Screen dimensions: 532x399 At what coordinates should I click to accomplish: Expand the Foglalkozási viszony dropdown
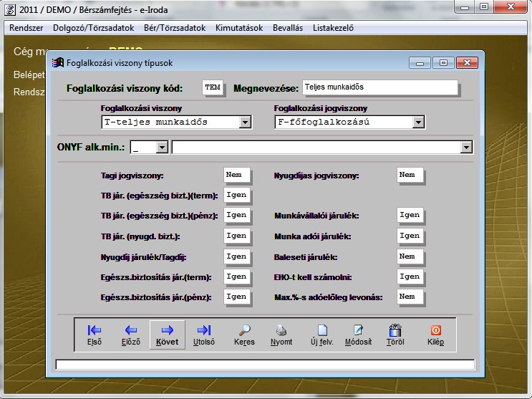tap(246, 122)
